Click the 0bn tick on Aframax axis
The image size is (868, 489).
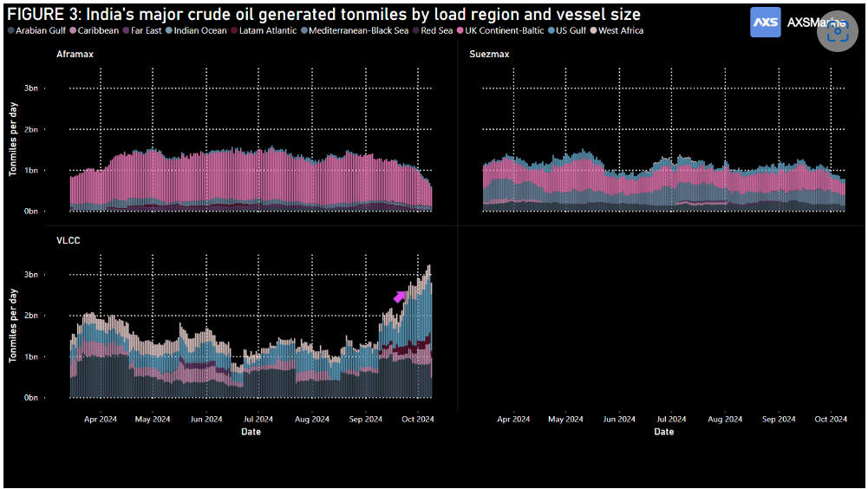pos(31,212)
